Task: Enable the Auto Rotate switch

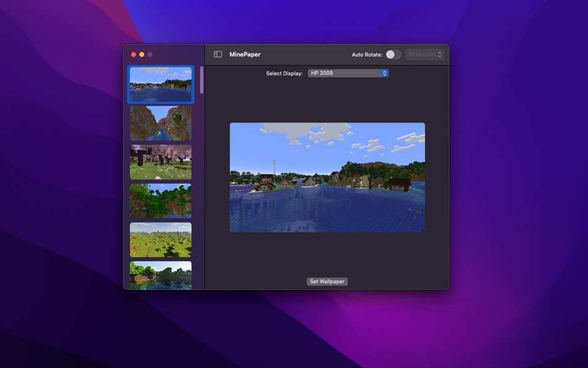Action: pos(394,55)
